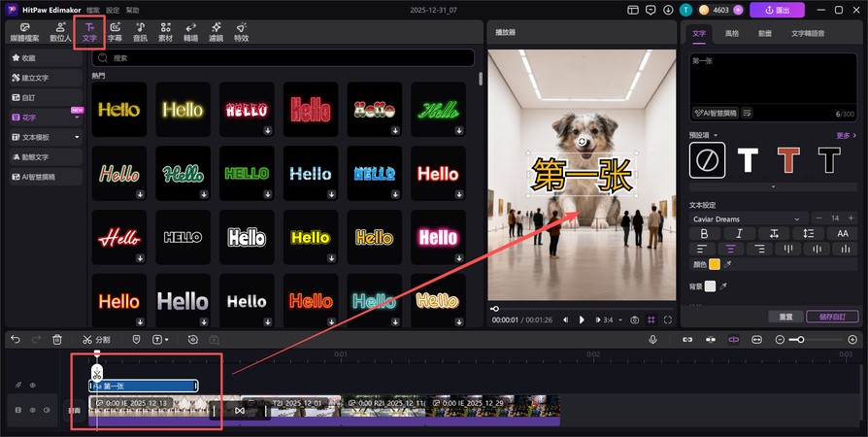Screen dimensions: 868x437
Task: Switch to the 文字轉語音 text-to-speech tab
Action: pos(808,33)
